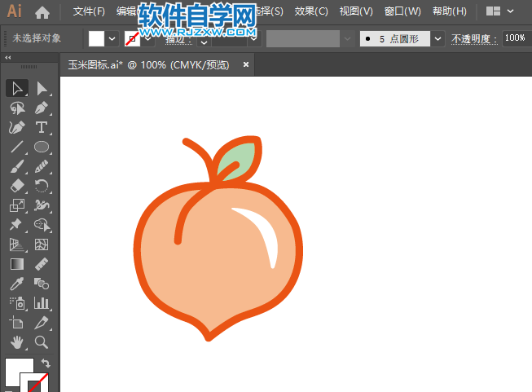
Task: Open the 窗口(W) menu
Action: [402, 11]
